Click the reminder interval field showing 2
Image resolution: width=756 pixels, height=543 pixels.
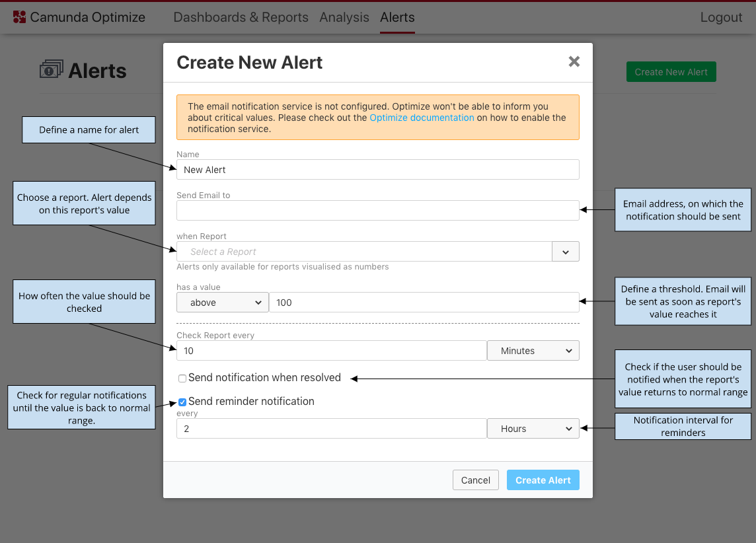point(332,429)
